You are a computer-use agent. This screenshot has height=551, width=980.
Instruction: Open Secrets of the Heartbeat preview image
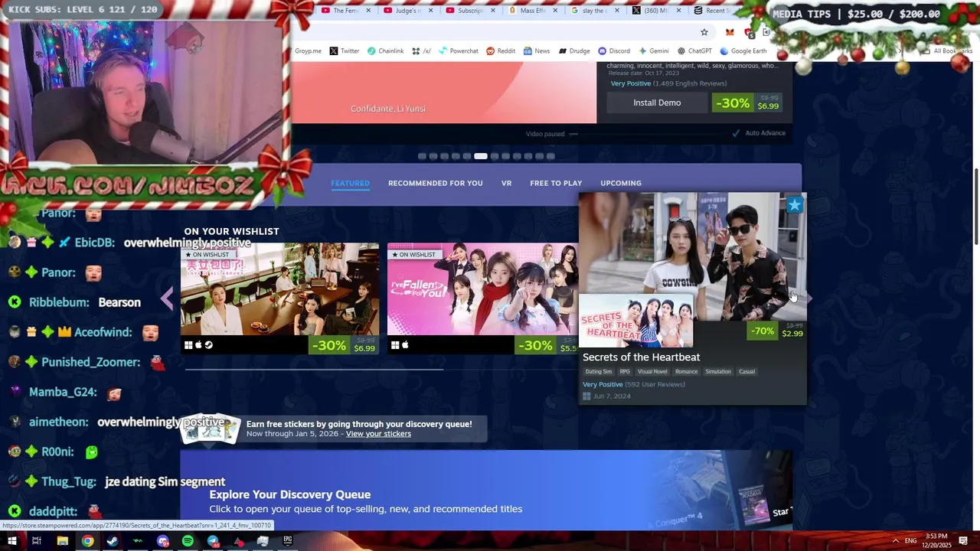[x=692, y=256]
